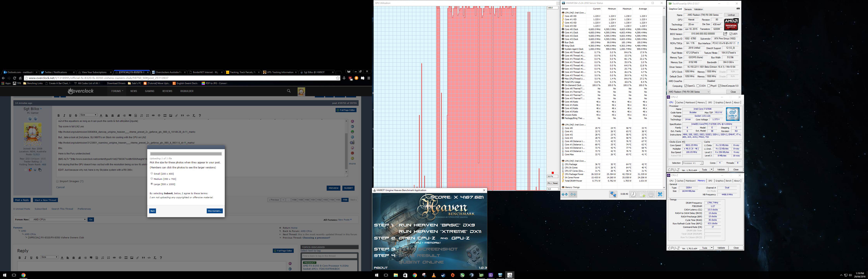868x279 pixels.
Task: Open CPU-Z Processor #1 selection dropdown
Action: coord(692,163)
